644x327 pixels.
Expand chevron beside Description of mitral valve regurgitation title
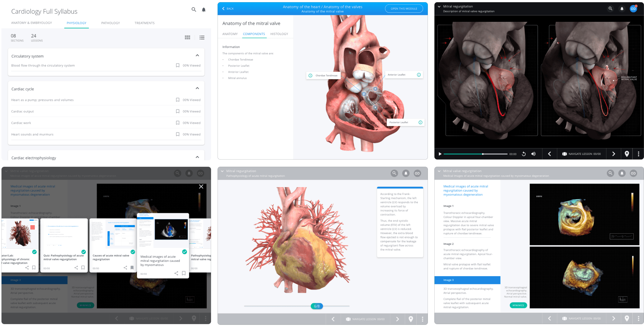[439, 6]
